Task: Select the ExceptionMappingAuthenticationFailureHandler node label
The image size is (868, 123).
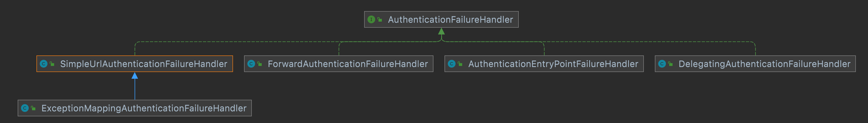Action: coord(144,108)
